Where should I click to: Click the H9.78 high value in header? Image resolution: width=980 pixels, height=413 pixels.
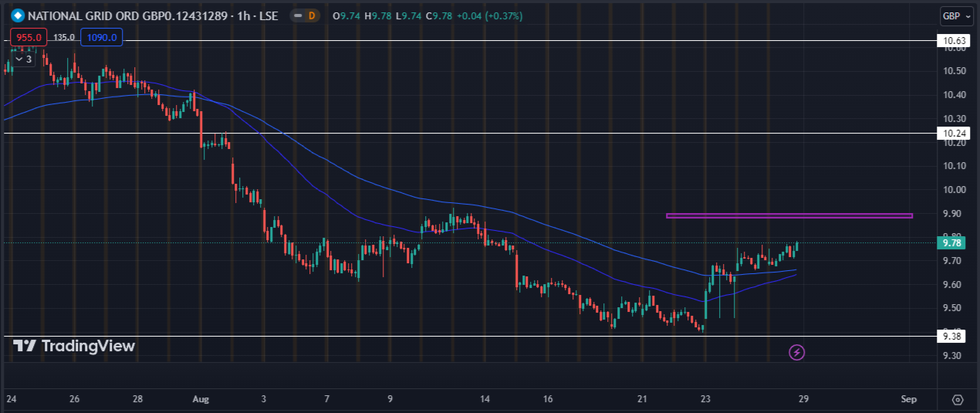[x=379, y=15]
